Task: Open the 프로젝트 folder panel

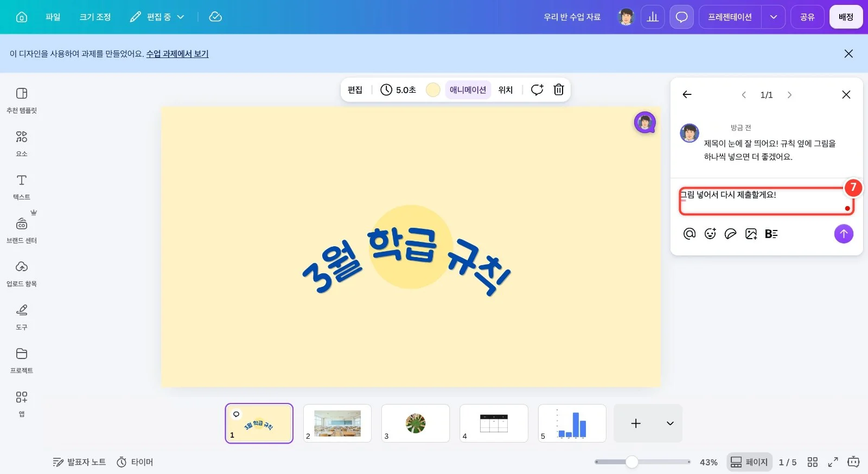Action: point(22,361)
